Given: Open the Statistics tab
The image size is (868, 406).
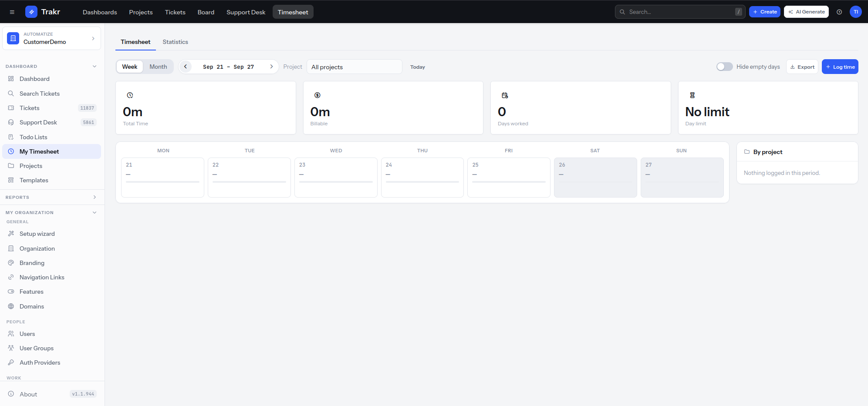Looking at the screenshot, I should 176,42.
